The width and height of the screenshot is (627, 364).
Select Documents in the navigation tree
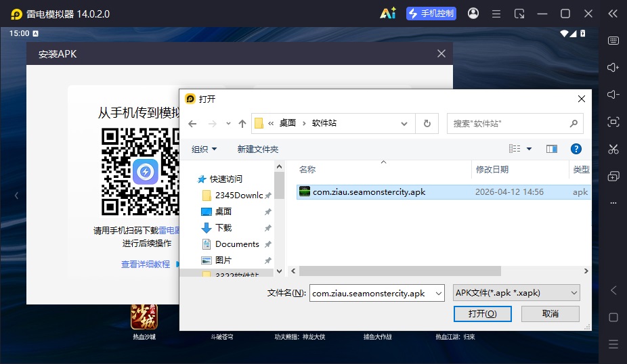[x=237, y=244]
